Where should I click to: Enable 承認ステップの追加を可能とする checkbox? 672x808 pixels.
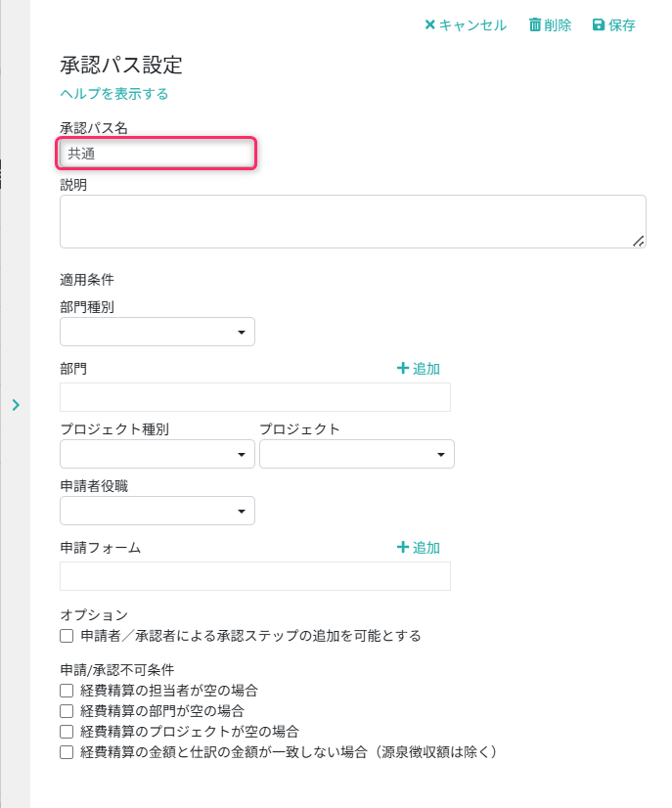67,636
